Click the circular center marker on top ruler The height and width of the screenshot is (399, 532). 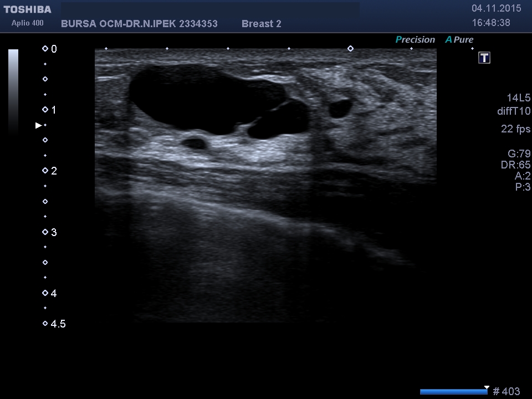pyautogui.click(x=350, y=49)
